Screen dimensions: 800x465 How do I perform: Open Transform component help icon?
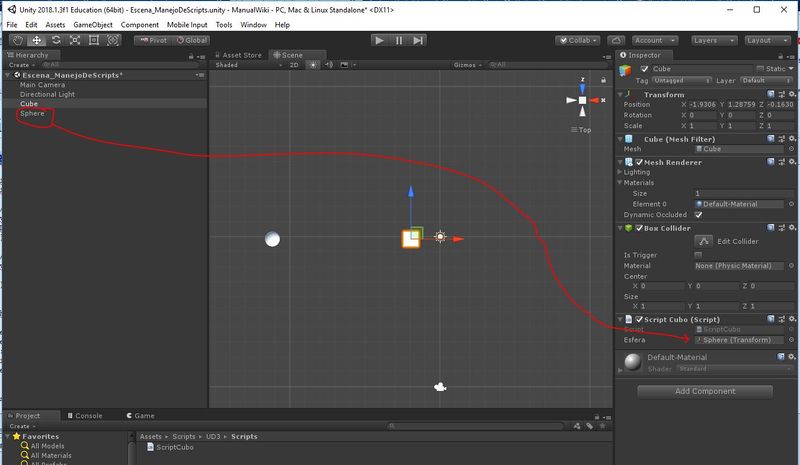(771, 94)
